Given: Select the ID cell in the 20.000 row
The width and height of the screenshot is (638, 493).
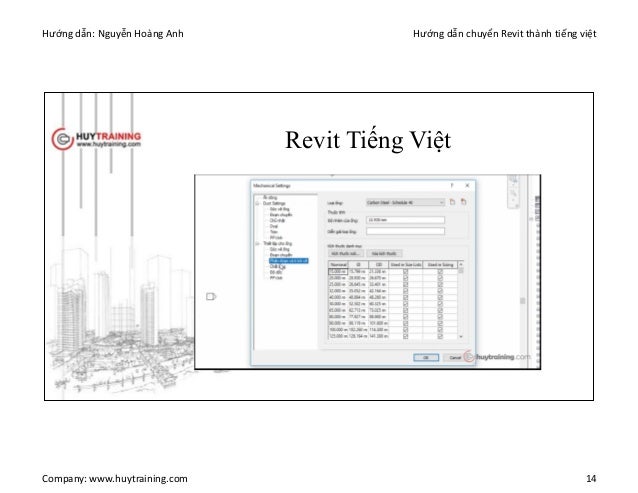Looking at the screenshot, I should 358,278.
